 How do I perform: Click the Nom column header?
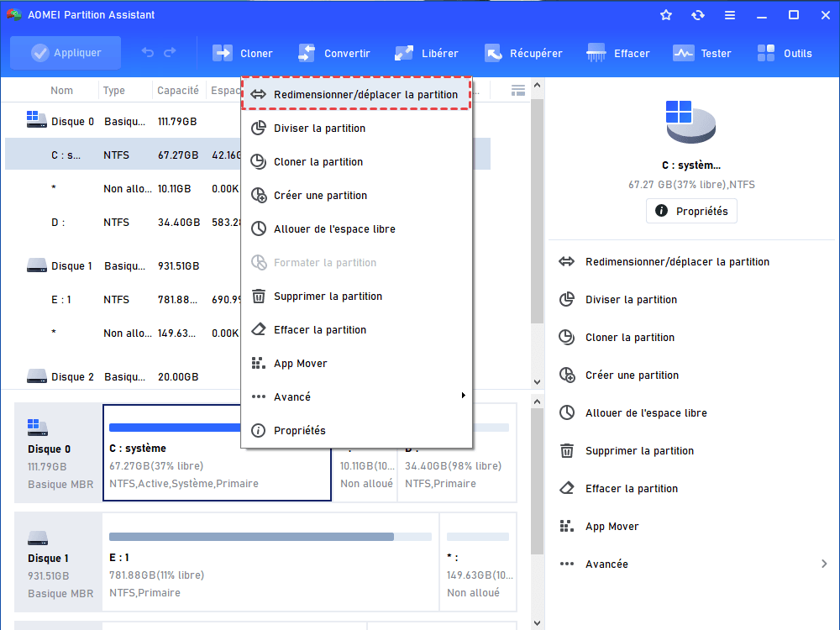61,90
